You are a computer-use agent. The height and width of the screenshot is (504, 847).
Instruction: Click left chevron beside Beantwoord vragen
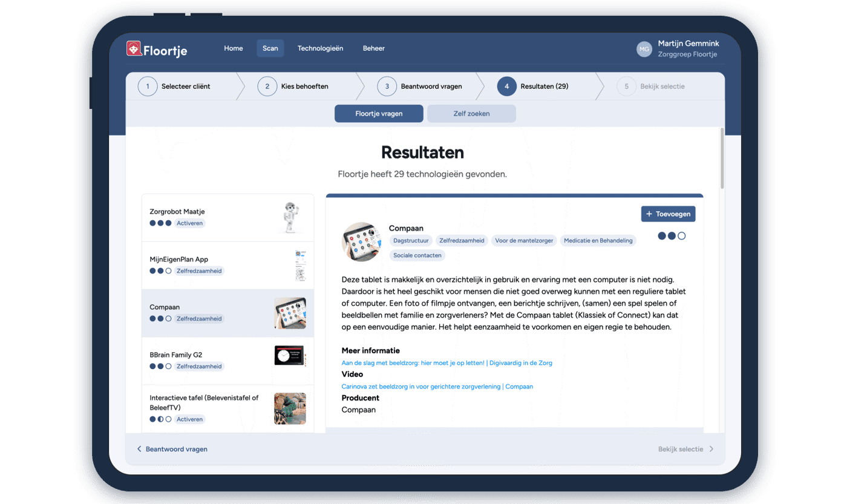[139, 449]
